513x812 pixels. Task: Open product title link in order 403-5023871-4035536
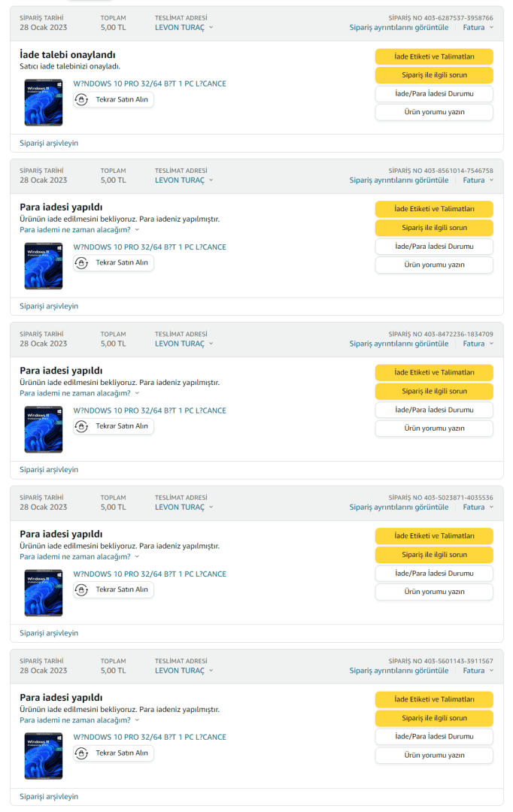pos(150,574)
